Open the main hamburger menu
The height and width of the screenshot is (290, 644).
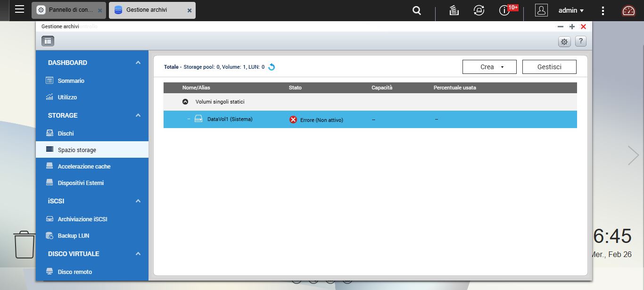coord(19,9)
